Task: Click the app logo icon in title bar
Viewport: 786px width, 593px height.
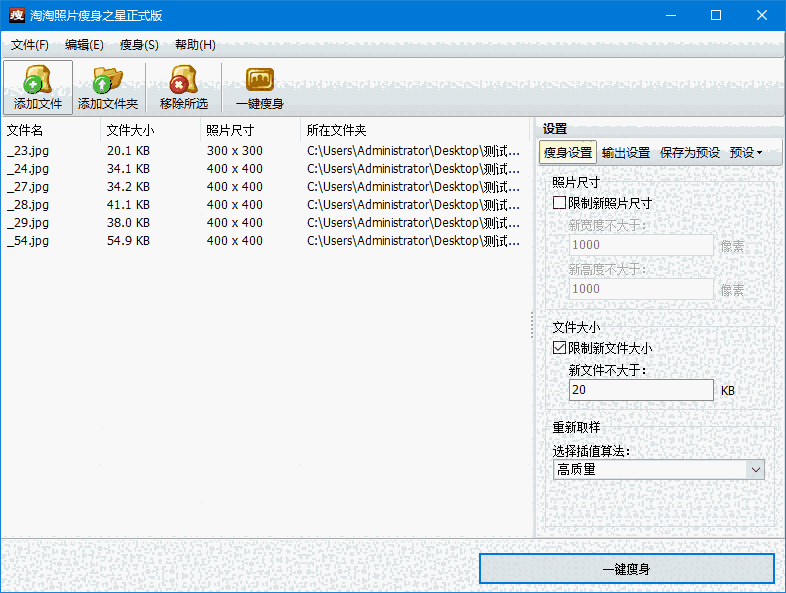Action: tap(17, 15)
